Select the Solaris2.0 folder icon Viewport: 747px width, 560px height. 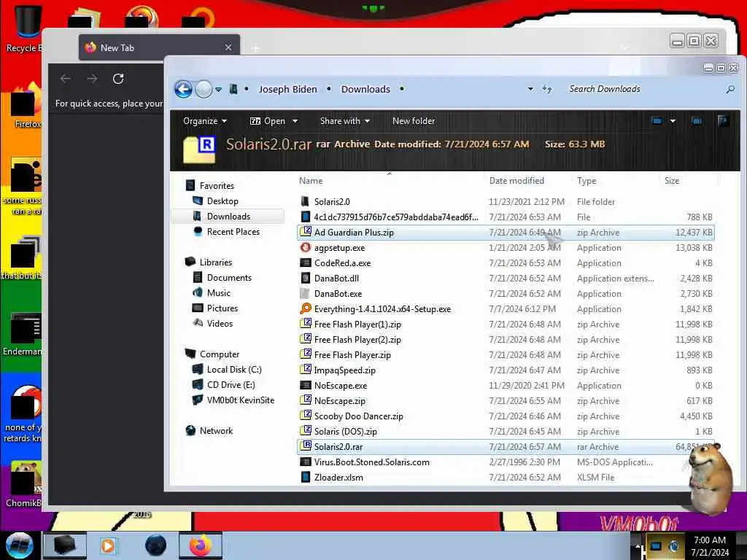[306, 201]
